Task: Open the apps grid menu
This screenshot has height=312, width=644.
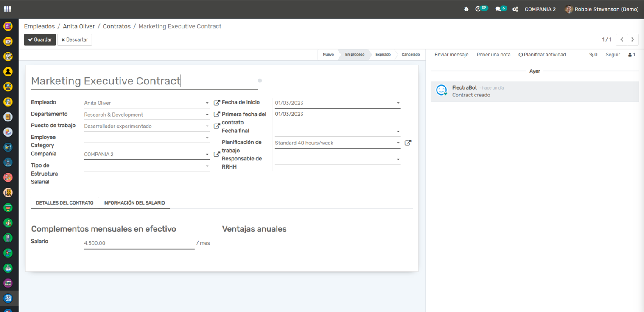Action: (x=7, y=9)
